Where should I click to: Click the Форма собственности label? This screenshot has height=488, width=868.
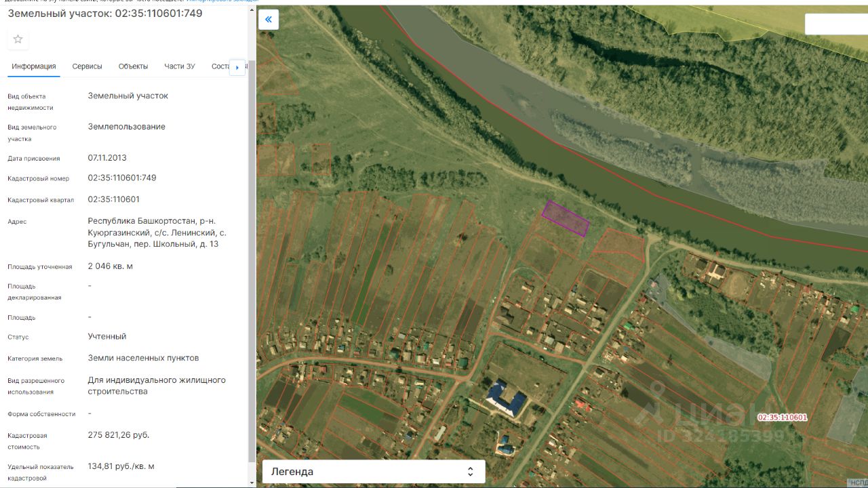(42, 414)
